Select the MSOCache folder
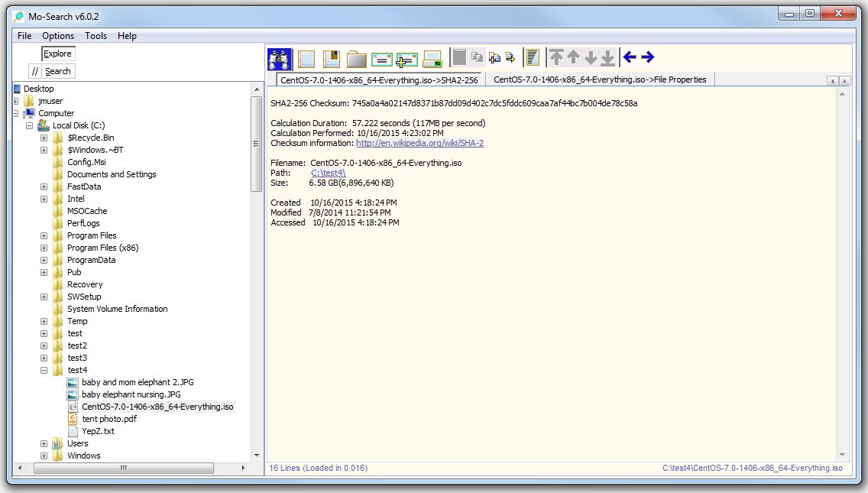The height and width of the screenshot is (493, 868). tap(87, 211)
